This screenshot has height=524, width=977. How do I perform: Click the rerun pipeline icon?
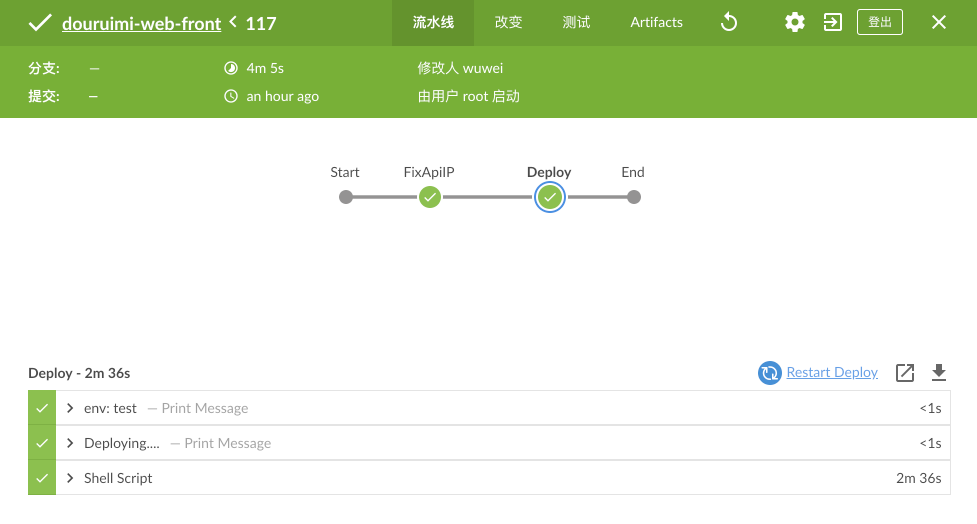pyautogui.click(x=728, y=22)
